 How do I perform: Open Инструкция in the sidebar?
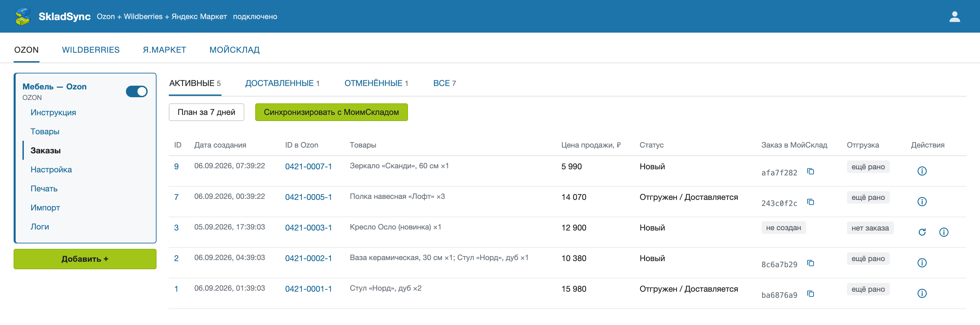click(x=53, y=113)
